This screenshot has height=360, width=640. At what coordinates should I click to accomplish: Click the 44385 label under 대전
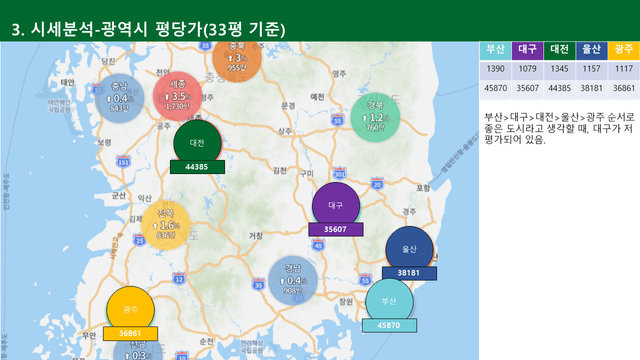(x=197, y=167)
